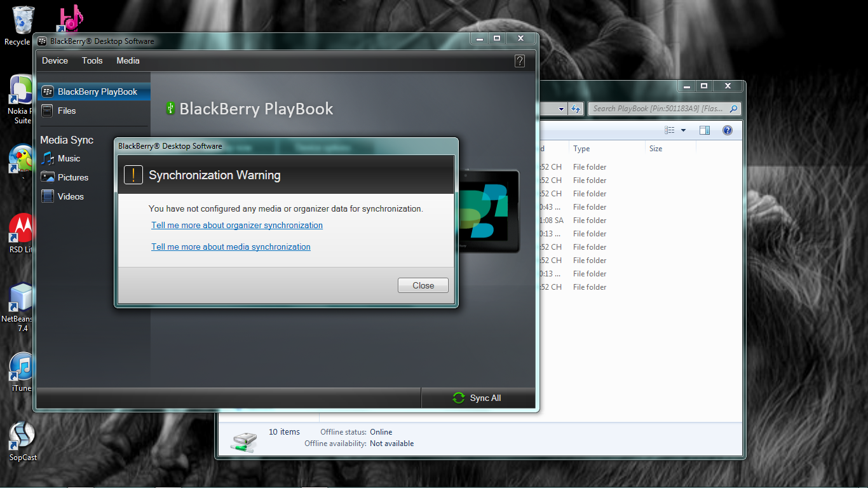Open the Explorer help button
Viewport: 868px width, 488px height.
728,130
